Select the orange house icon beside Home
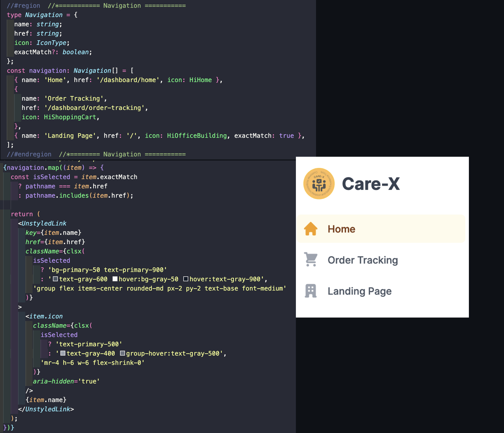 pyautogui.click(x=311, y=229)
